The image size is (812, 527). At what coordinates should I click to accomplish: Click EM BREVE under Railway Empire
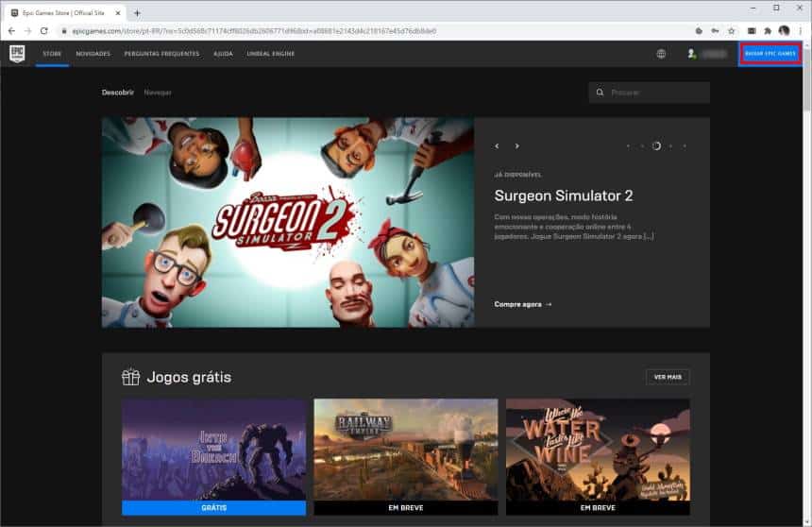[406, 508]
